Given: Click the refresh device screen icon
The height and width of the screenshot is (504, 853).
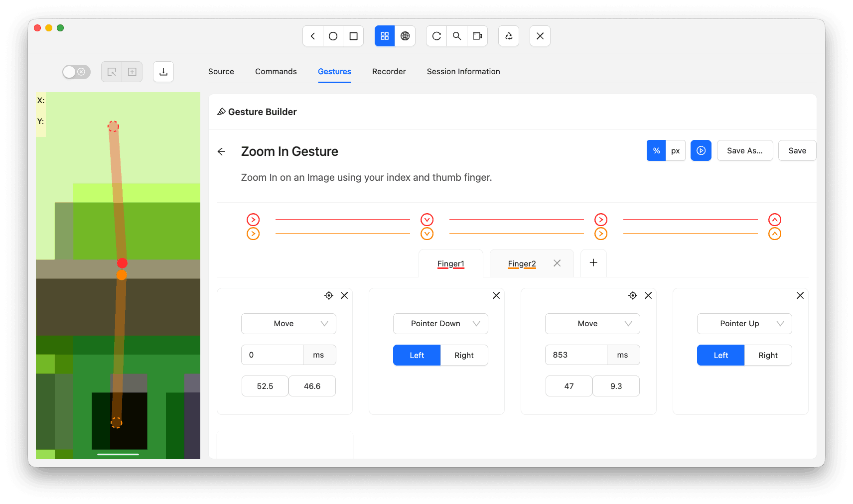Looking at the screenshot, I should 436,36.
